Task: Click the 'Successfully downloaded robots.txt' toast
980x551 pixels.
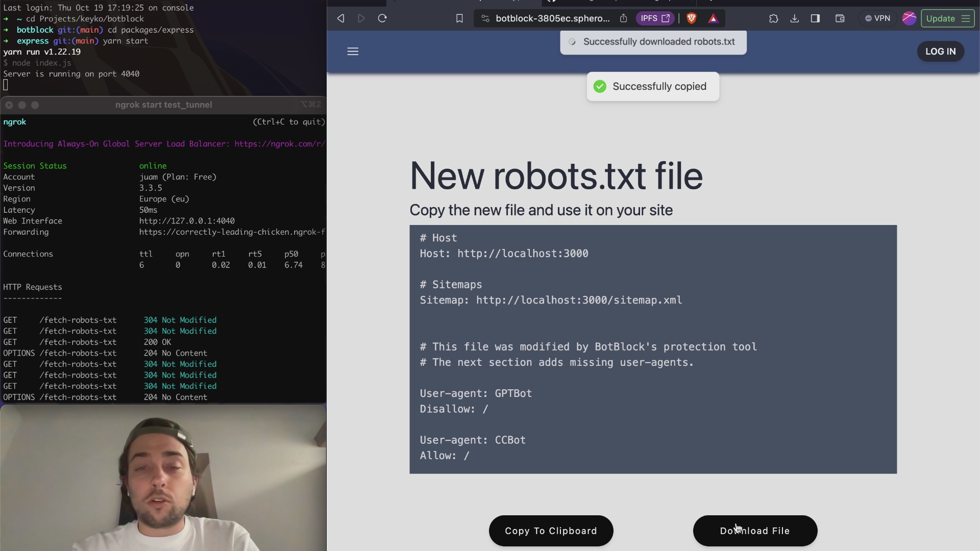Action: pyautogui.click(x=653, y=42)
